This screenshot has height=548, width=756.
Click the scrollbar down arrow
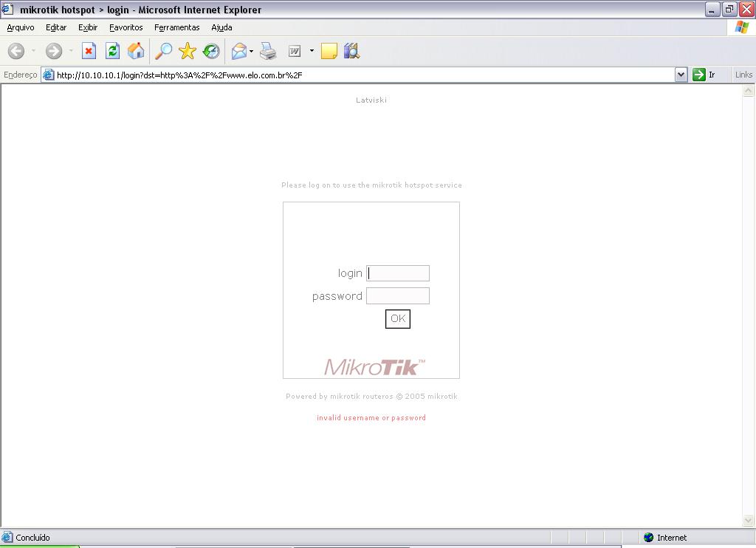[749, 520]
